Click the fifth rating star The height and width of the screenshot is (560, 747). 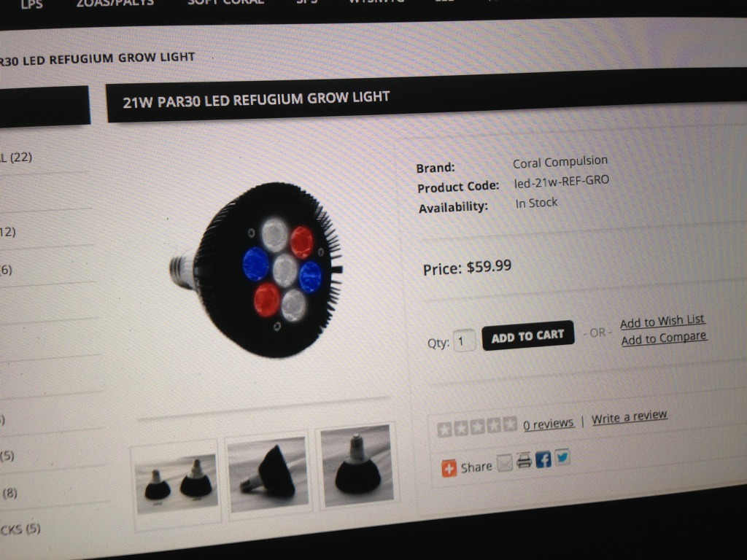tap(510, 424)
